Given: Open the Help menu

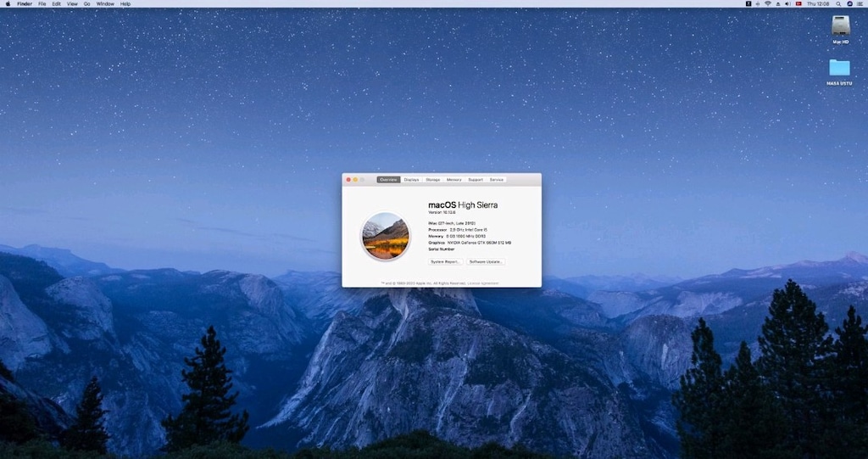Looking at the screenshot, I should pyautogui.click(x=125, y=4).
